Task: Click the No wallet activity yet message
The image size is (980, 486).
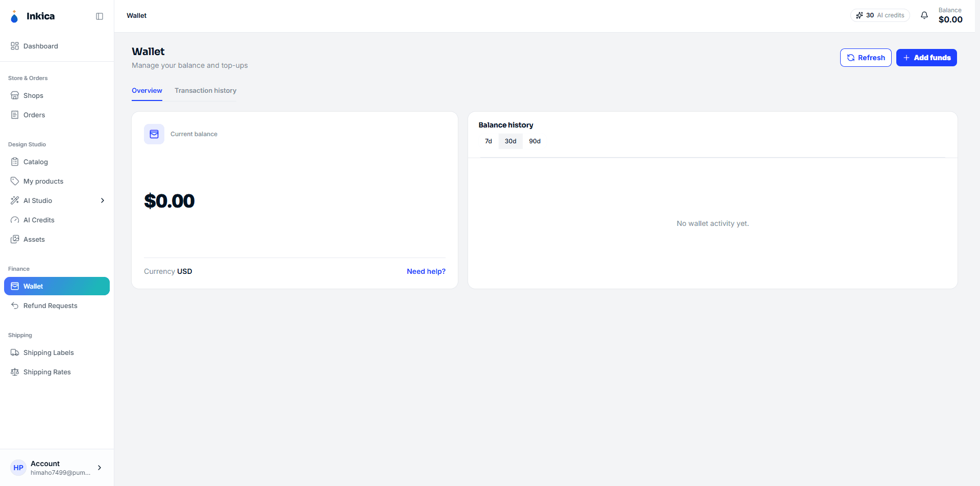Action: point(713,223)
